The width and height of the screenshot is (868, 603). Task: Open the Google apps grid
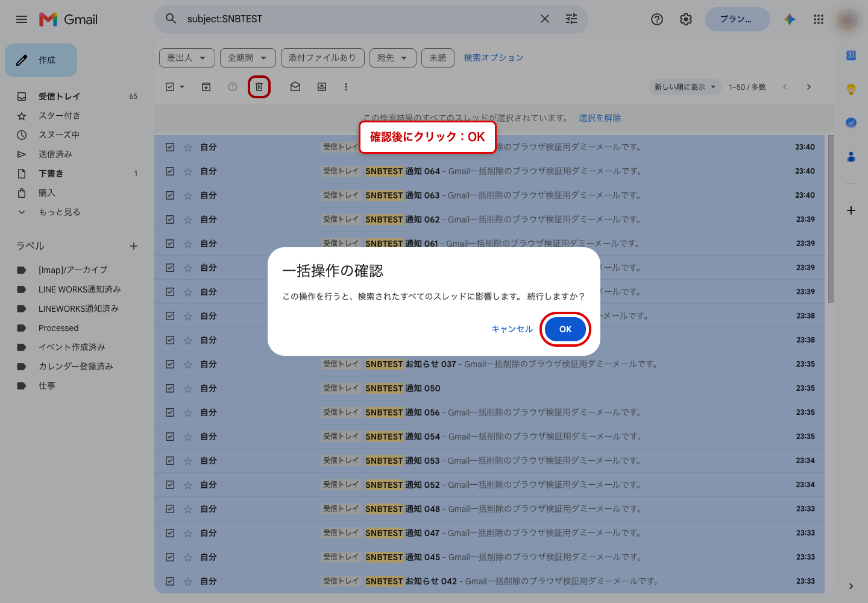[x=819, y=19]
